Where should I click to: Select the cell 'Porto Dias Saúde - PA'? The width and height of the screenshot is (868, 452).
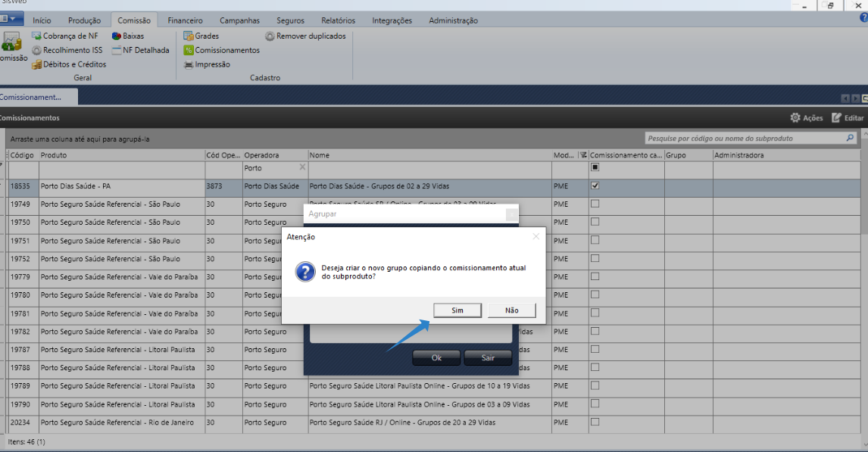(x=122, y=186)
